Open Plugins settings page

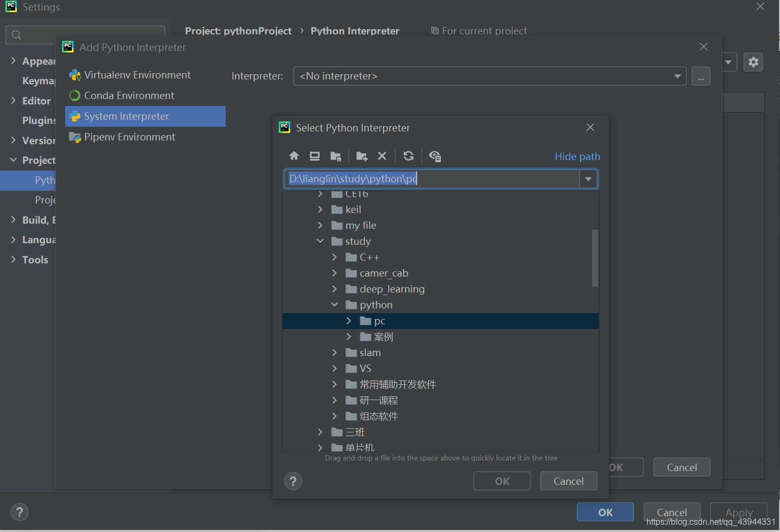[39, 120]
